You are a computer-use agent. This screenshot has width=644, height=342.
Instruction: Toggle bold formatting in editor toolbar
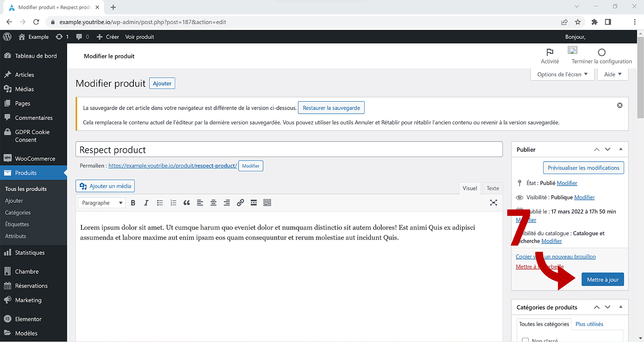pos(133,203)
